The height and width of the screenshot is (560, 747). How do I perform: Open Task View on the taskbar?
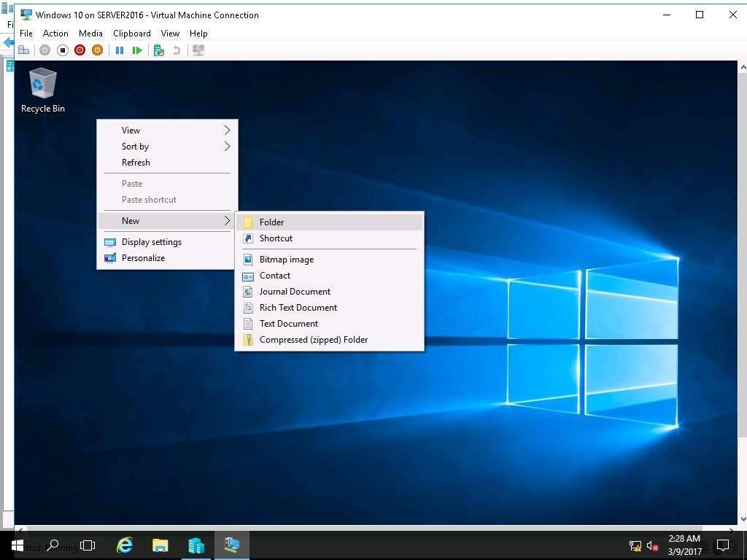pyautogui.click(x=88, y=545)
